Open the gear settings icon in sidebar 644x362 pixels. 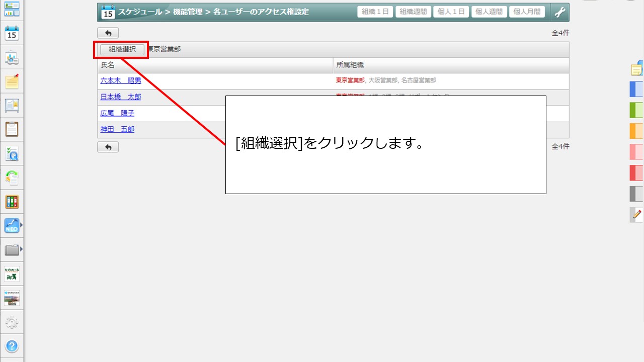click(12, 322)
